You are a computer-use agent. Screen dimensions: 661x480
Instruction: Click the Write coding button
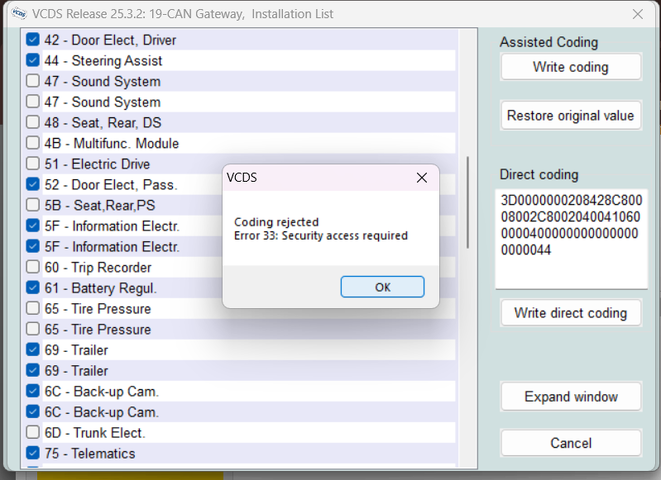pos(570,67)
